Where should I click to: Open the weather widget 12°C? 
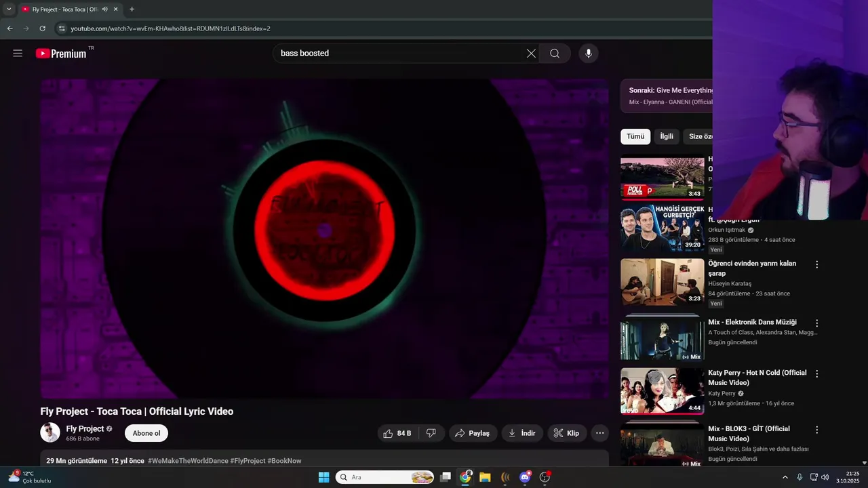pyautogui.click(x=30, y=477)
